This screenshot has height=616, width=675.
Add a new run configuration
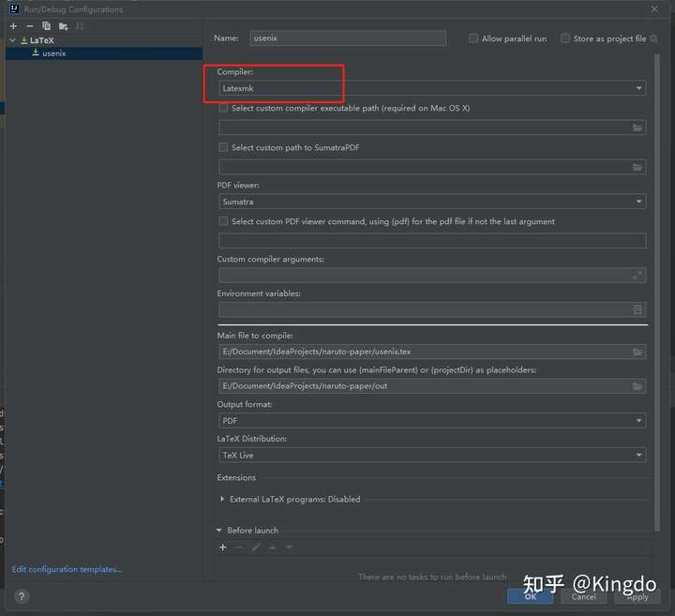coord(13,26)
